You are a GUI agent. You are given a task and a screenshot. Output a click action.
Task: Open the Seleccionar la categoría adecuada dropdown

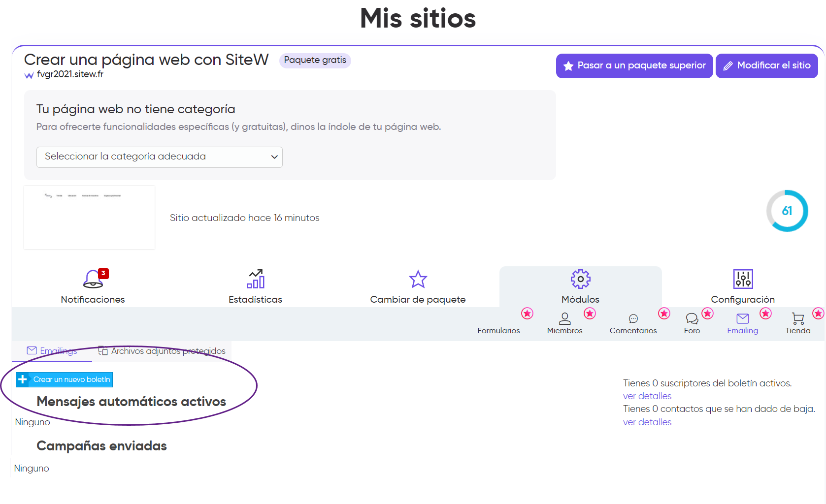160,157
